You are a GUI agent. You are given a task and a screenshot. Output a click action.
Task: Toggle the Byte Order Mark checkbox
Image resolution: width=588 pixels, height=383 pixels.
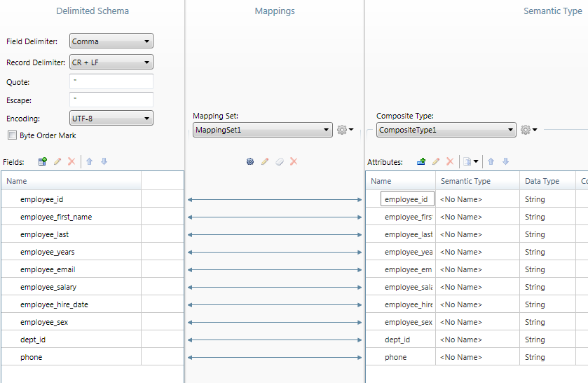click(12, 135)
